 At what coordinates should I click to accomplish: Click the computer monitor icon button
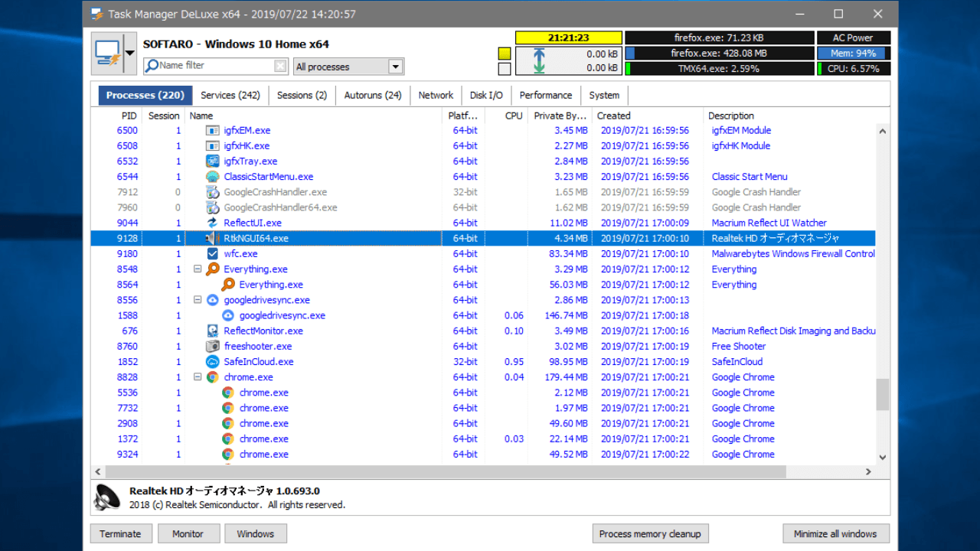point(106,54)
